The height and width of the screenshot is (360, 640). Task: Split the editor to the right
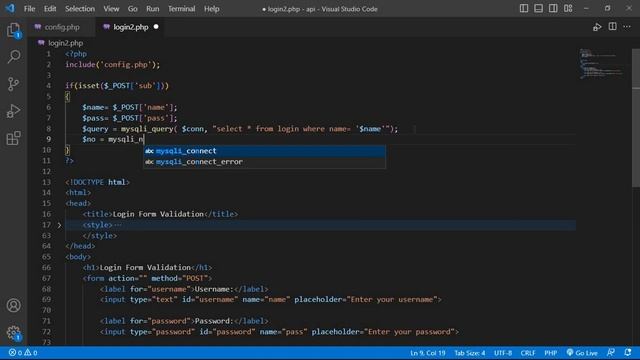click(612, 27)
